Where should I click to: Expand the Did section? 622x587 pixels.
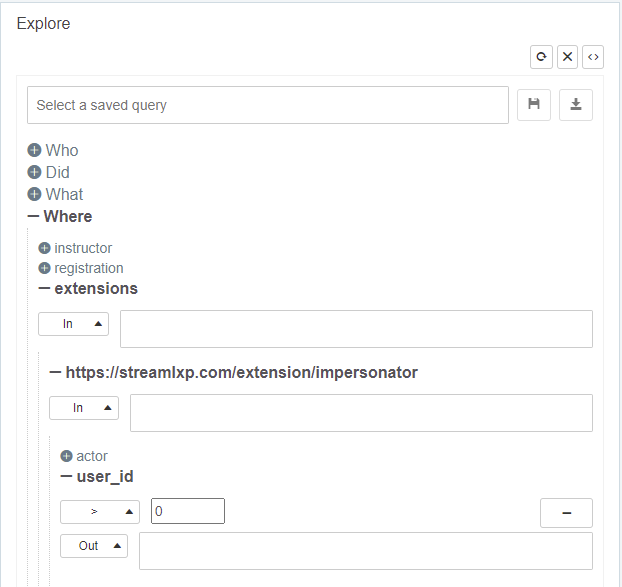tap(35, 172)
